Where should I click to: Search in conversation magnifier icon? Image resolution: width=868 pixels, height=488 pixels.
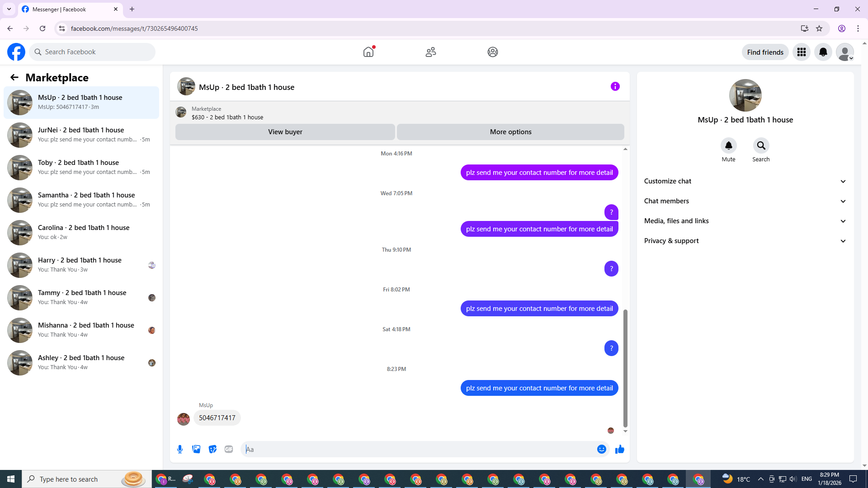[x=761, y=145]
